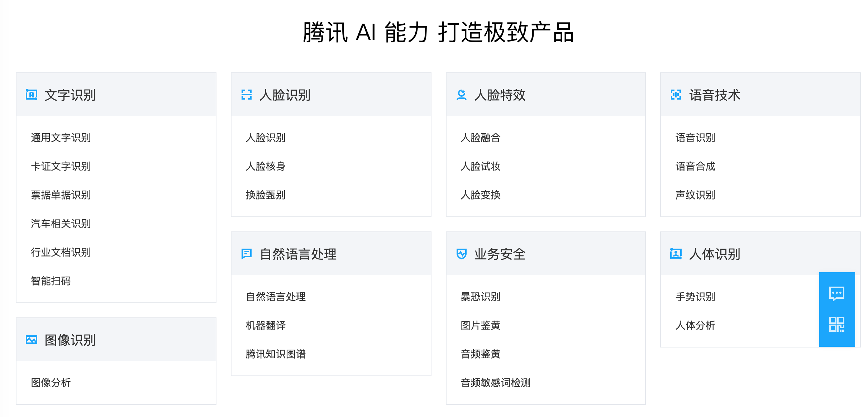Show the floating QR code button
Screen dimensions: 868x417
837,325
